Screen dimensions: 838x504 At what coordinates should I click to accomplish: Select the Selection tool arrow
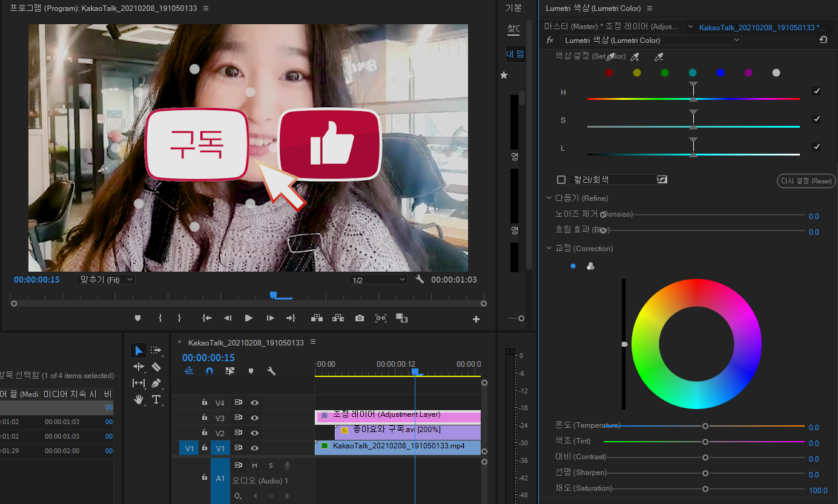pyautogui.click(x=139, y=350)
